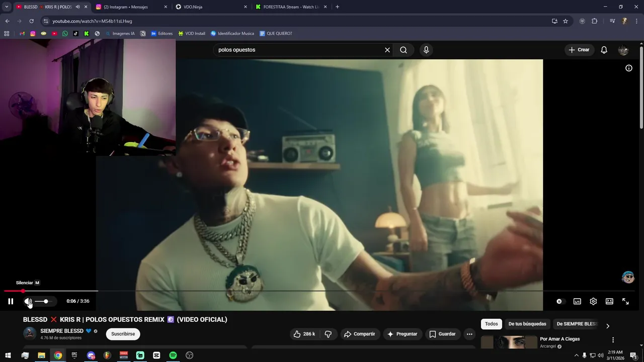Click the Compartir button

point(359,334)
